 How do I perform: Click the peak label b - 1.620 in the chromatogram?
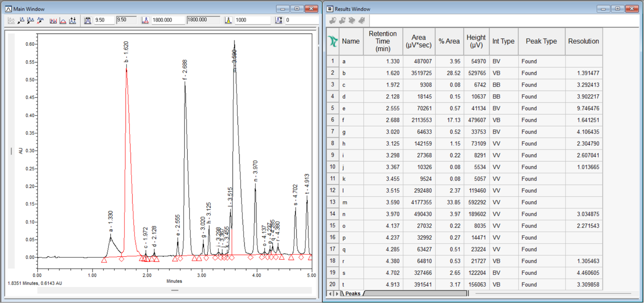[x=126, y=52]
